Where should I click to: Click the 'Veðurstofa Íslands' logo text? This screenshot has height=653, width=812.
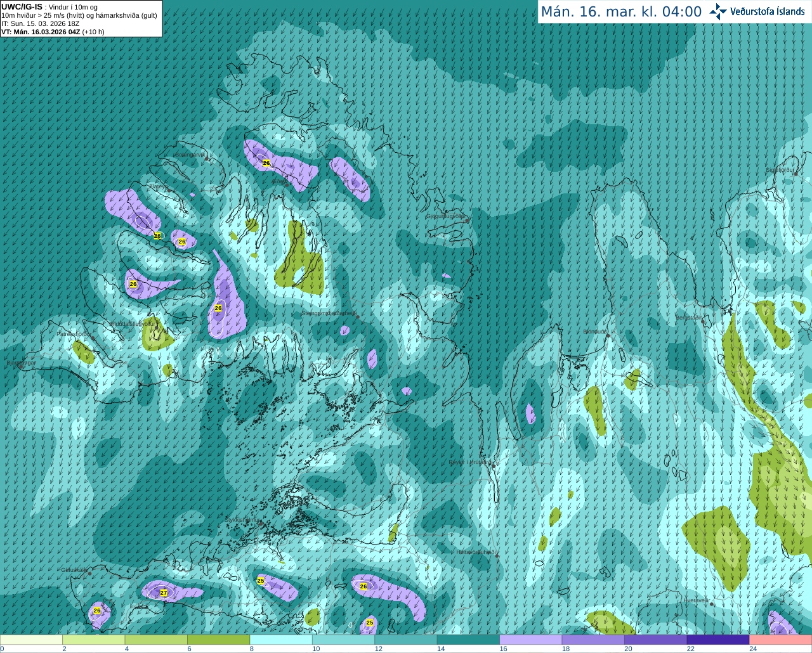[767, 11]
